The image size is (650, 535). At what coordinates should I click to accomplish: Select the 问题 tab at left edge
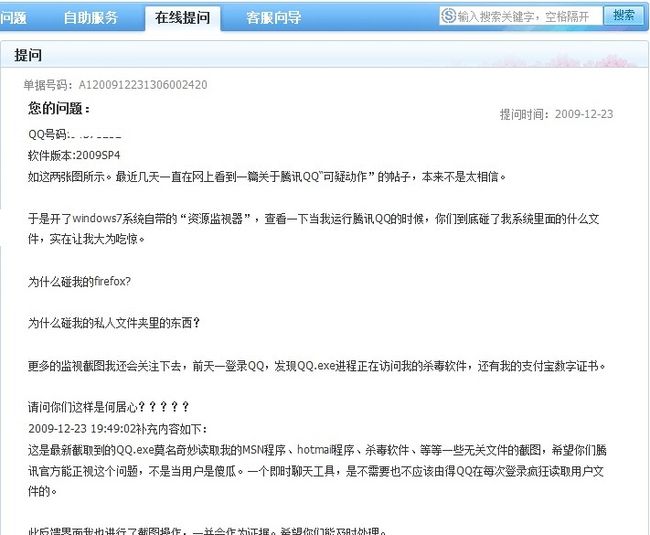(x=13, y=18)
